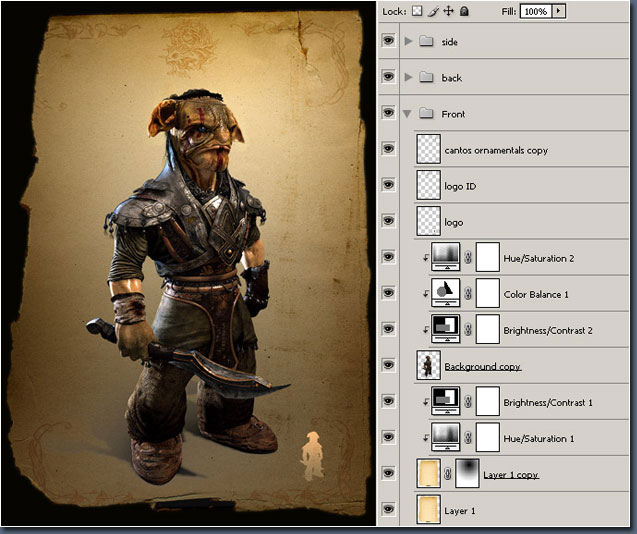Viewport: 637px width, 534px height.
Task: Hide Brightness/Contrast 2 adjustment layer
Action: pos(388,329)
